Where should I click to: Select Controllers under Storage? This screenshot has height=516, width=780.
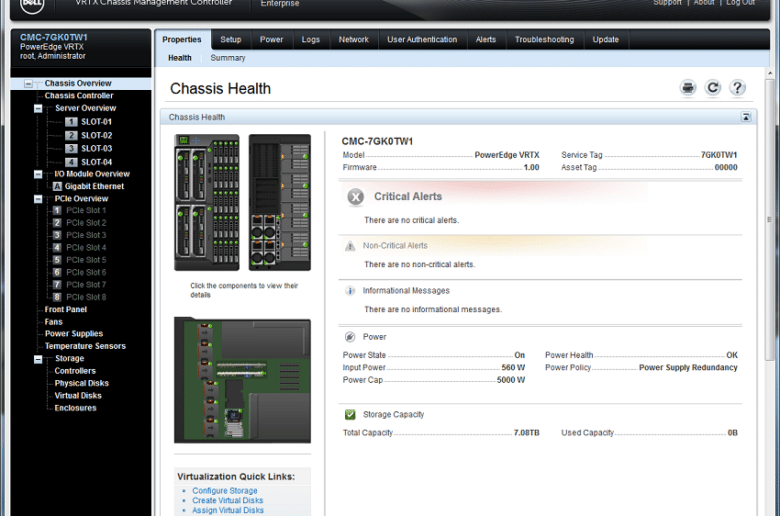click(x=75, y=371)
